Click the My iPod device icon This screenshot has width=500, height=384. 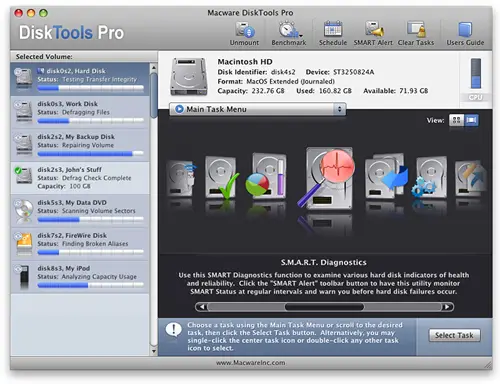[24, 277]
